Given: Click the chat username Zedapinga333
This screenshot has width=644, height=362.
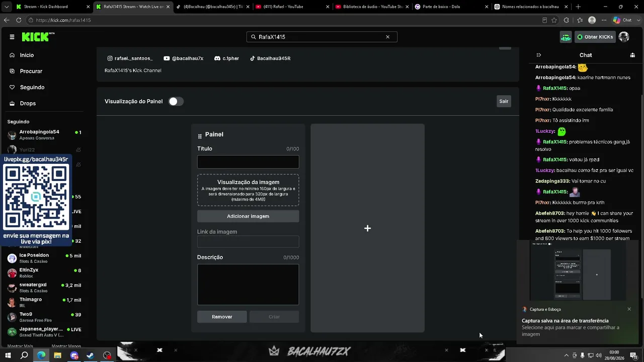Looking at the screenshot, I should pos(552,181).
